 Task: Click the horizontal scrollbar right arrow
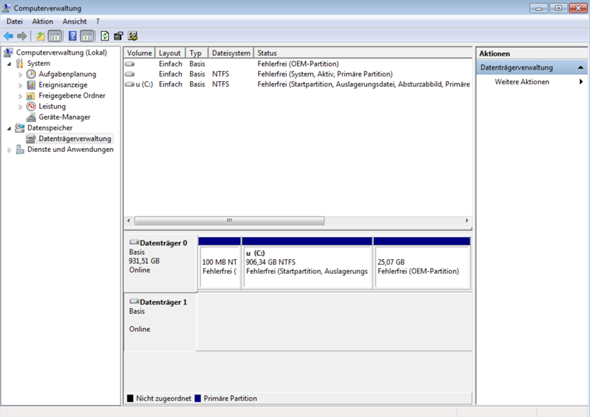click(467, 221)
